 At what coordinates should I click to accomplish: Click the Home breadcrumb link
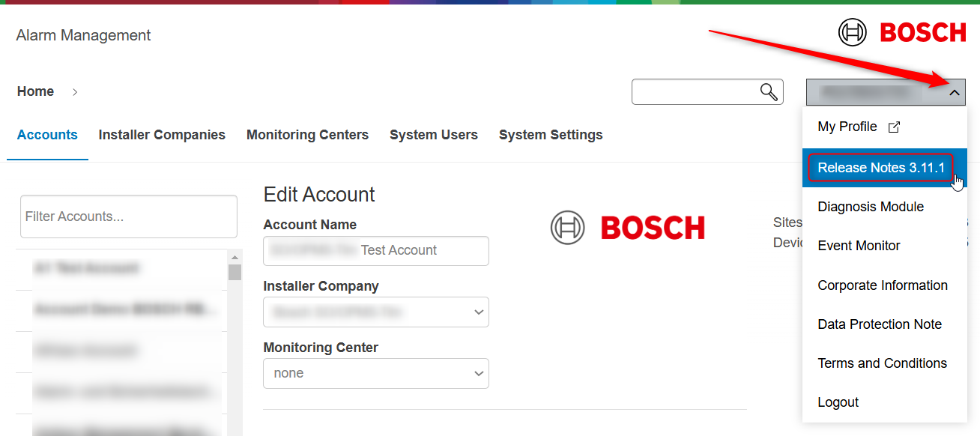coord(35,91)
